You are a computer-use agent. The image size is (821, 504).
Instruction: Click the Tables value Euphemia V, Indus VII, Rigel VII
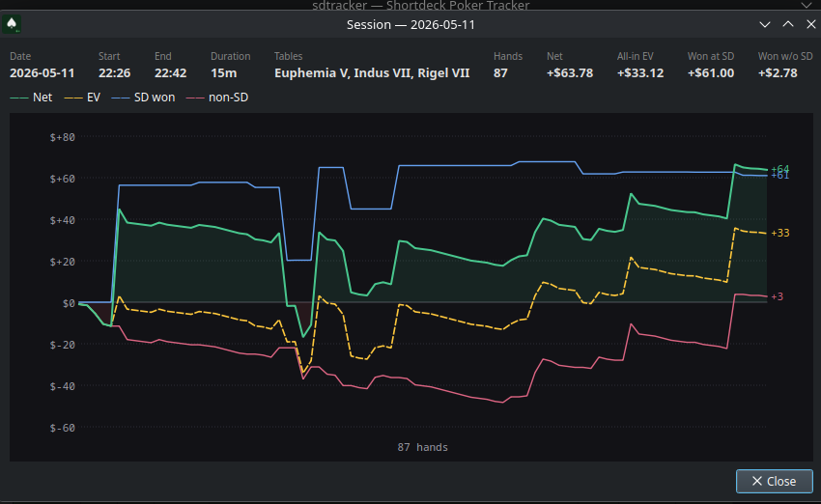point(372,72)
